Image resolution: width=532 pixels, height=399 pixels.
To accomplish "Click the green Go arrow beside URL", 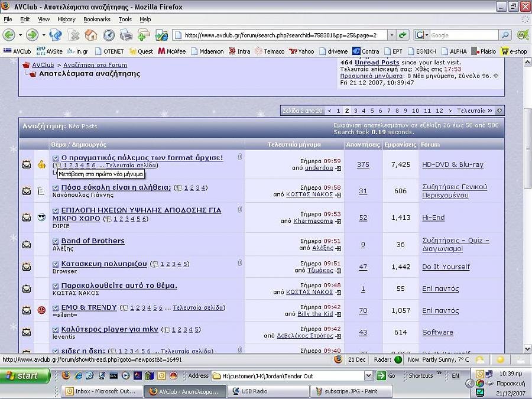I will [403, 35].
